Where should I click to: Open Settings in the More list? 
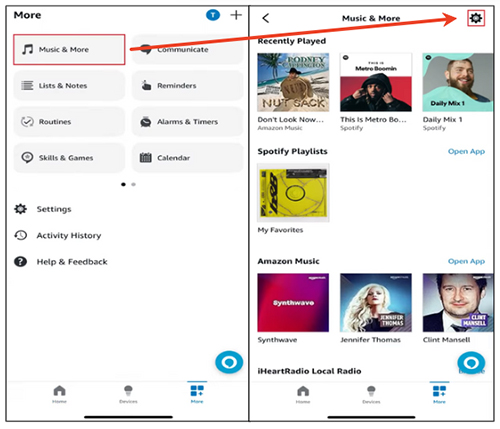(43, 209)
